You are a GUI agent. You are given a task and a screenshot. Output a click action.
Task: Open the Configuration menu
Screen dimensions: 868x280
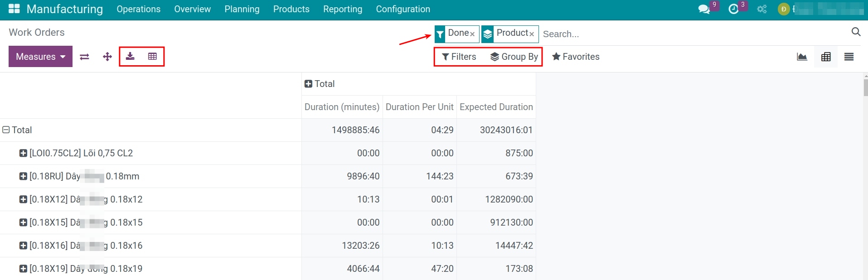tap(403, 9)
